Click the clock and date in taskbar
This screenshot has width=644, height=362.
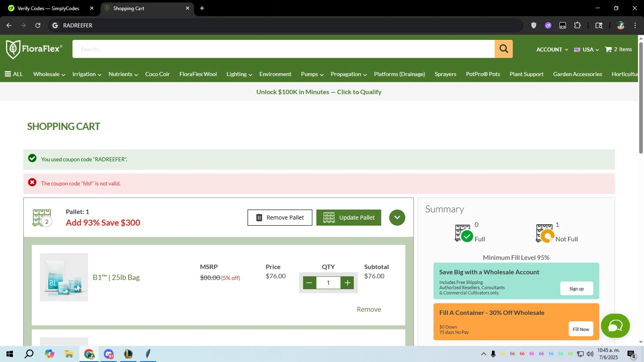coord(609,354)
